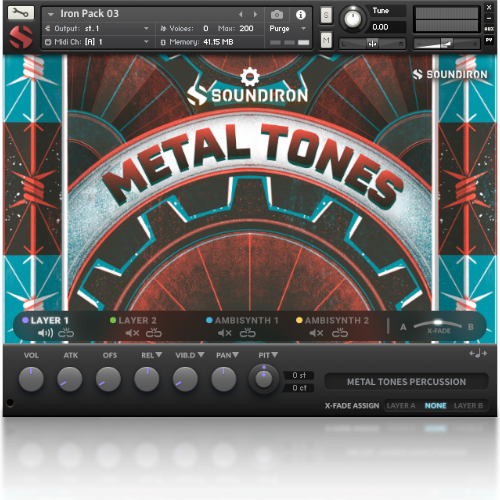Unmute the Ambisynth 1 speaker icon

[224, 333]
